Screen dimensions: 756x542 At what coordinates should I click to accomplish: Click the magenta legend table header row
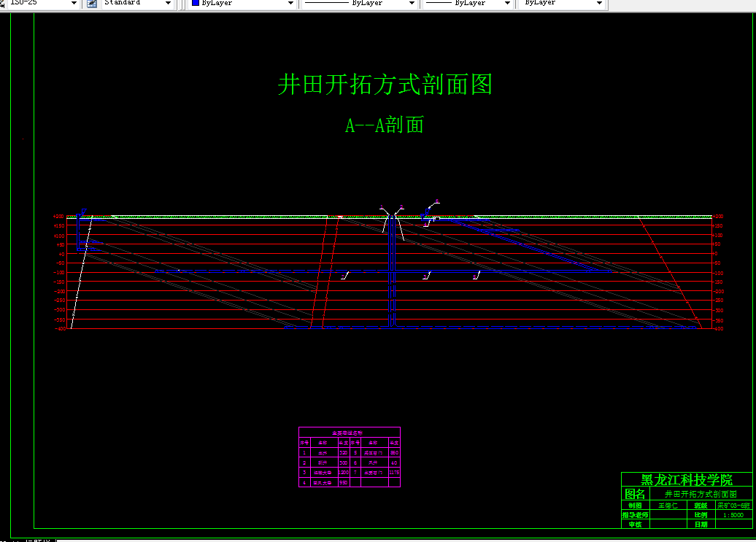point(350,433)
